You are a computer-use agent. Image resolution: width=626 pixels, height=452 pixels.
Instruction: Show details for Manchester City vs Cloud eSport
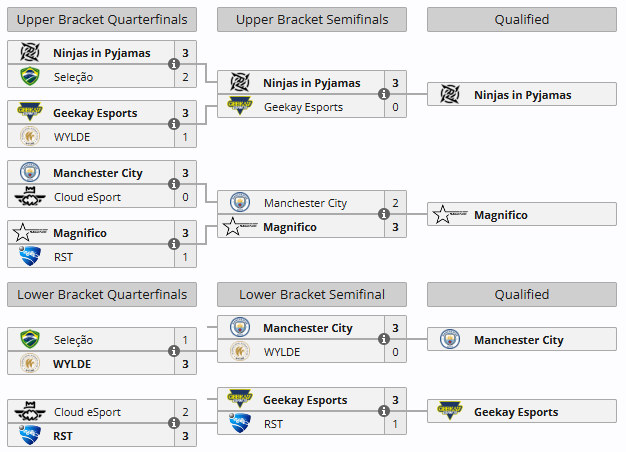tap(174, 184)
